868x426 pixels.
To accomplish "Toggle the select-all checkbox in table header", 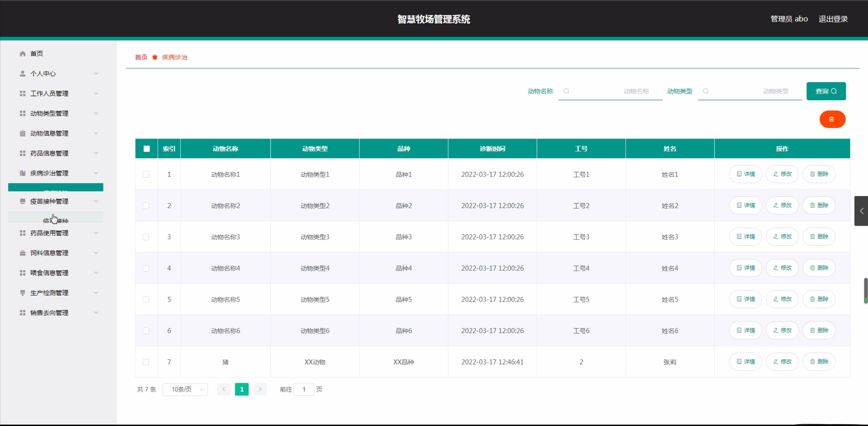I will [147, 148].
